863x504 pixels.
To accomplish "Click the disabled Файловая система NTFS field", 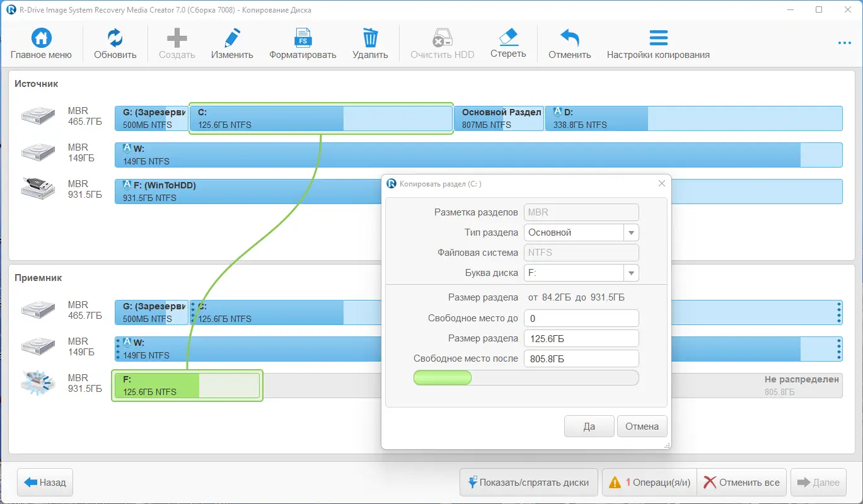I will pos(581,253).
